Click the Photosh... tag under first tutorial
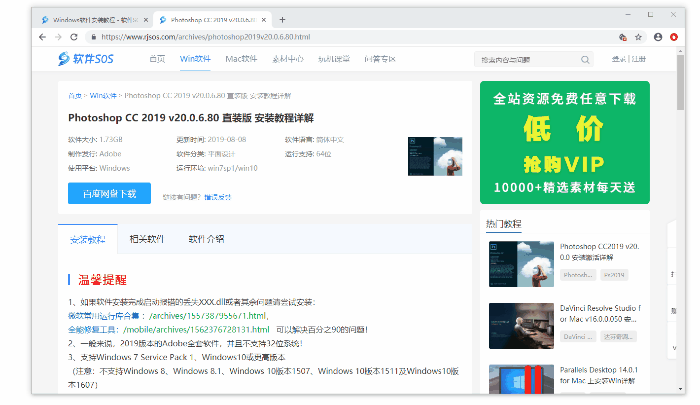700x405 pixels. tap(578, 275)
